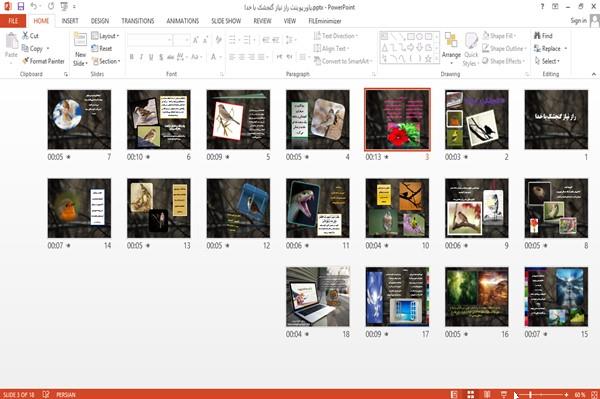600x399 pixels.
Task: Select slide 9 thumbnail
Action: coord(477,208)
